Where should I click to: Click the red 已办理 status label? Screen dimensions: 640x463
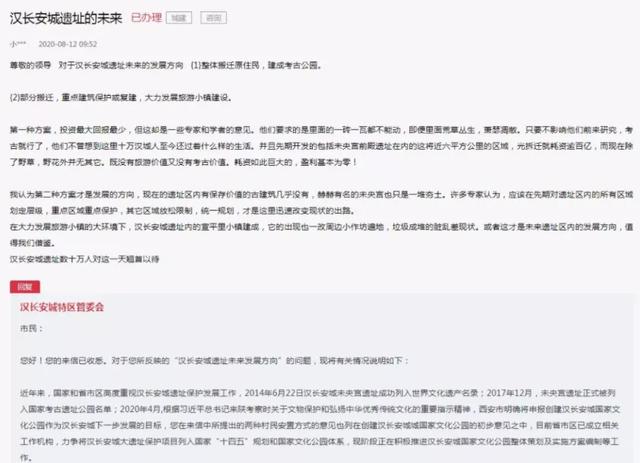(146, 18)
